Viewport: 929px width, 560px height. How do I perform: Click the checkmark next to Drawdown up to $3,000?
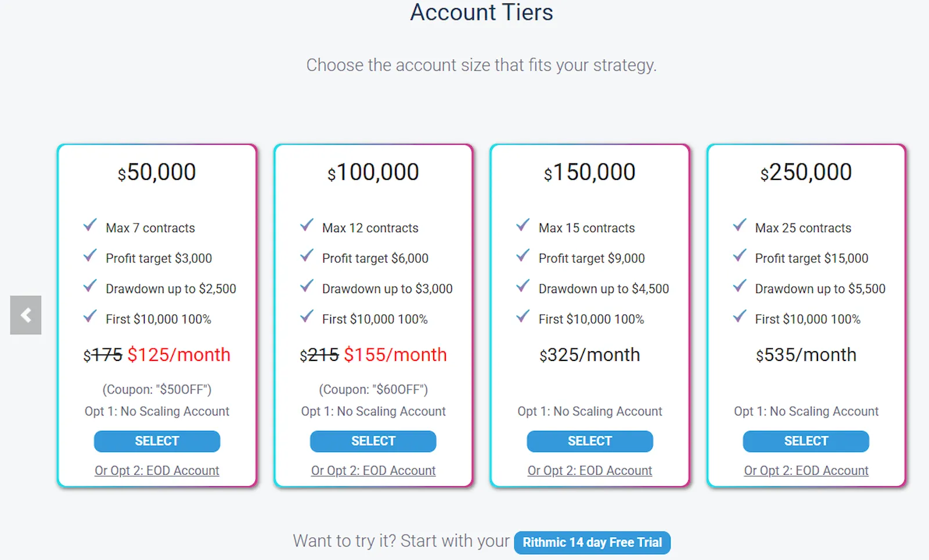click(307, 286)
